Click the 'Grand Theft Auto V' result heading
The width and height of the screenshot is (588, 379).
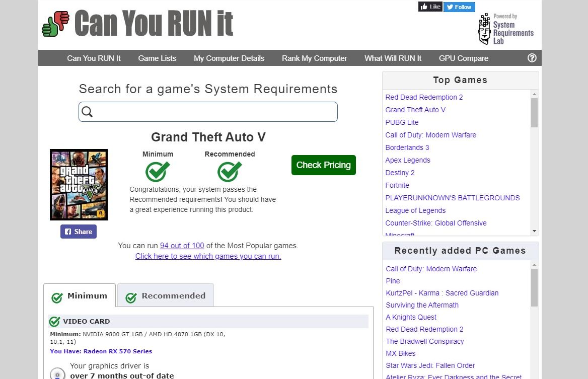click(208, 137)
